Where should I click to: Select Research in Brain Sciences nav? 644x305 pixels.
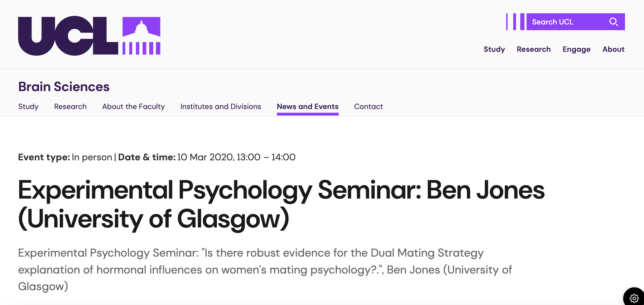click(x=70, y=106)
